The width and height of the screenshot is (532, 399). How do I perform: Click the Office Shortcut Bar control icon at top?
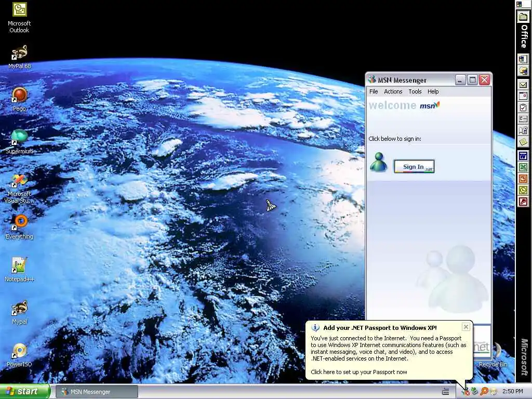[519, 4]
